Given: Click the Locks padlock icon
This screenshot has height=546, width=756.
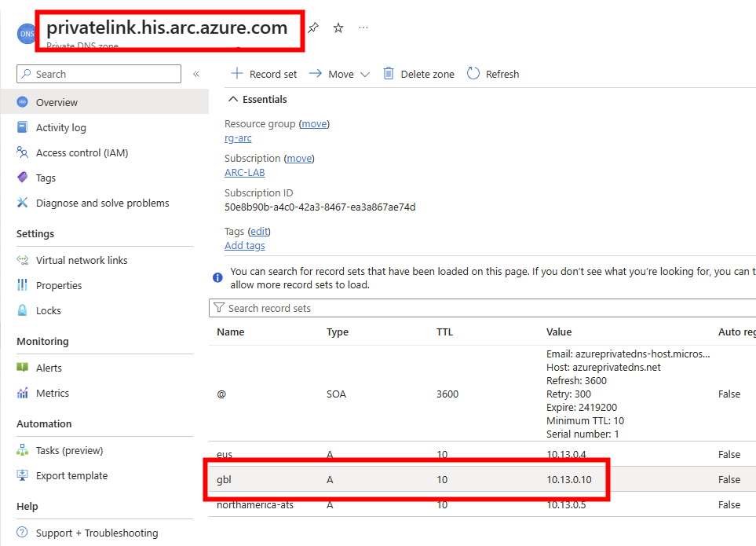Looking at the screenshot, I should coord(22,310).
